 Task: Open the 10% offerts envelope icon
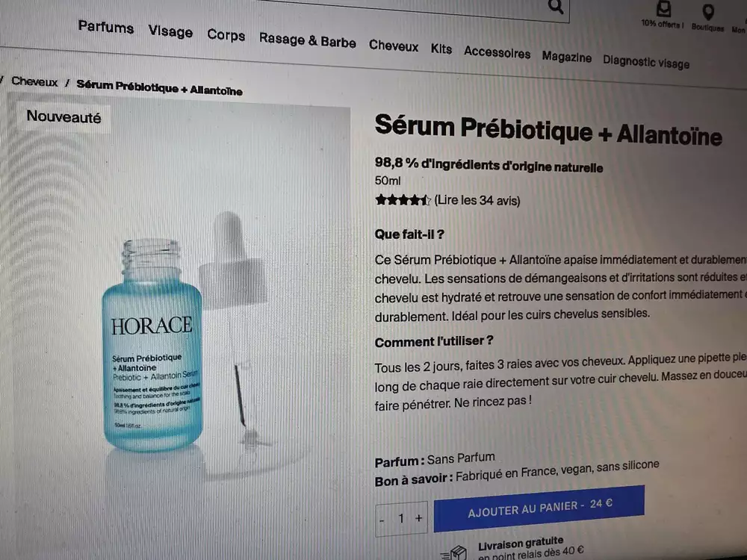tap(663, 8)
